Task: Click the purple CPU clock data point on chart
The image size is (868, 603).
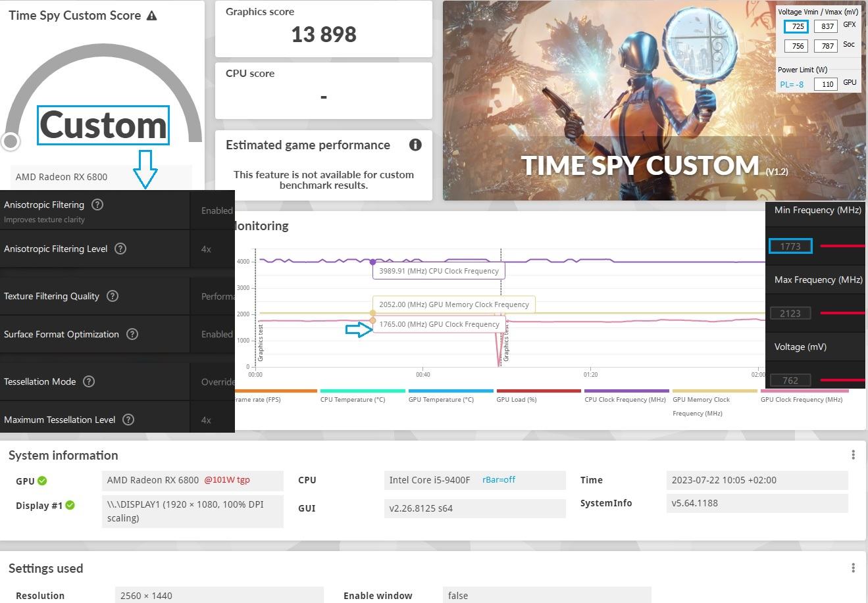Action: click(x=373, y=262)
